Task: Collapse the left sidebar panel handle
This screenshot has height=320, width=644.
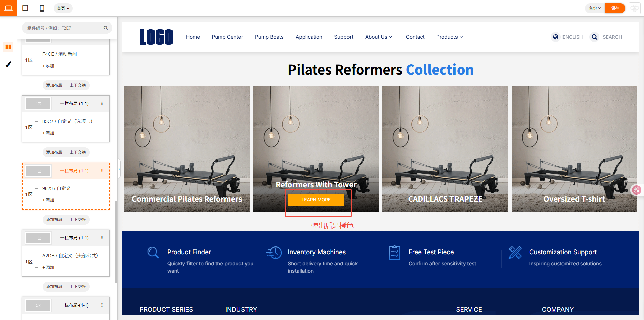Action: [119, 169]
